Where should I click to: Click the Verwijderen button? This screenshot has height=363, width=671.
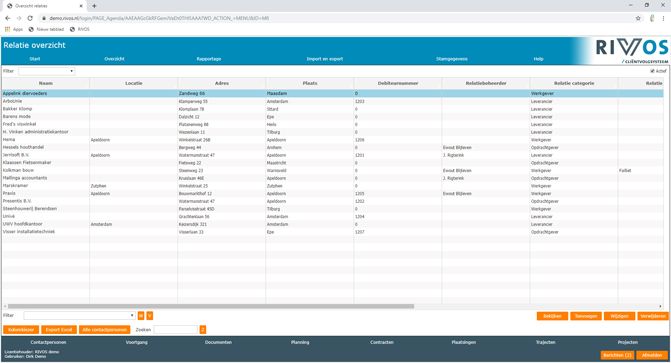(653, 316)
